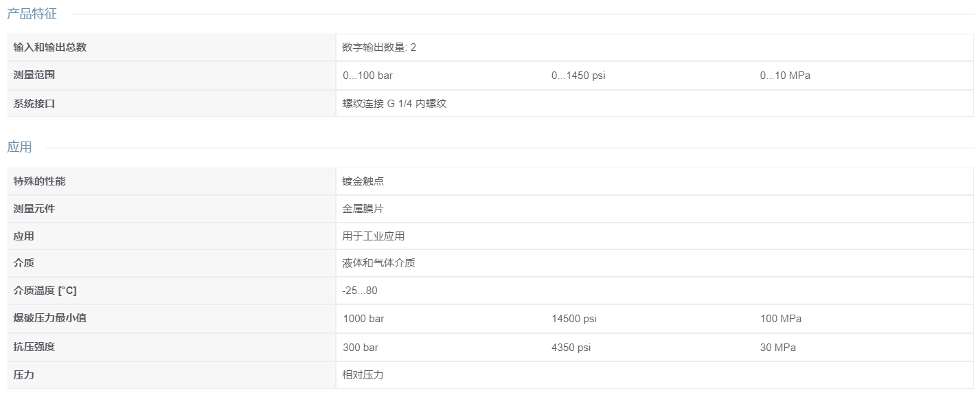
Task: Click the 测量范围 row label
Action: tap(34, 75)
